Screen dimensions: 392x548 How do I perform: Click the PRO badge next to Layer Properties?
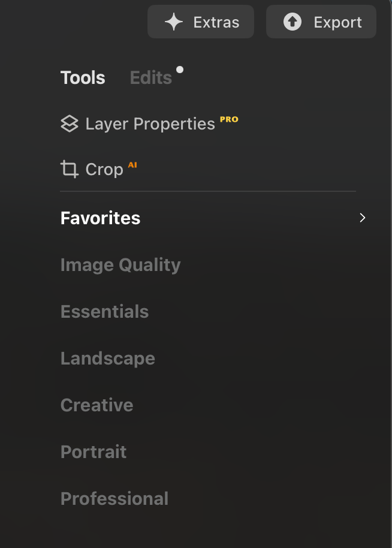point(229,119)
